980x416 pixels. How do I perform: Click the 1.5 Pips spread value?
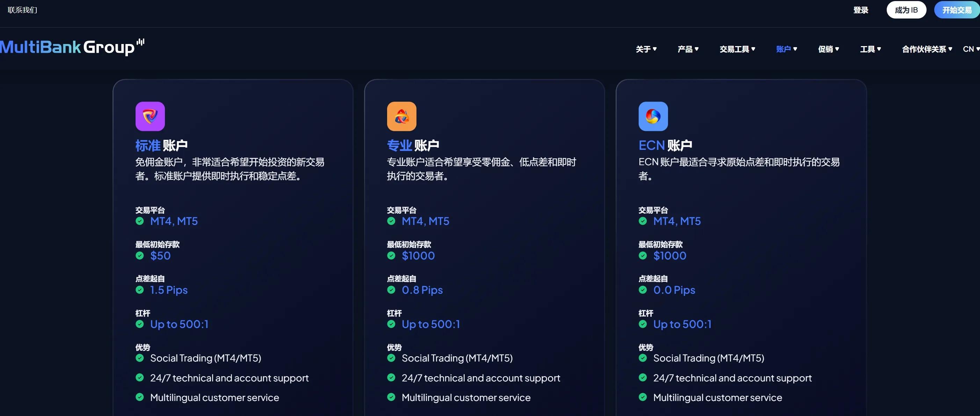168,290
